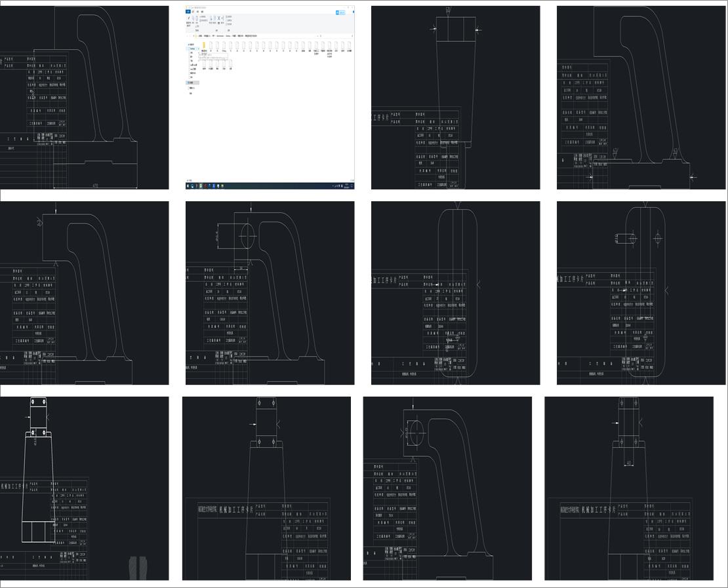Viewport: 728px width, 588px height.
Task: Select the yellow folder icon in Explorer file list
Action: tap(204, 45)
